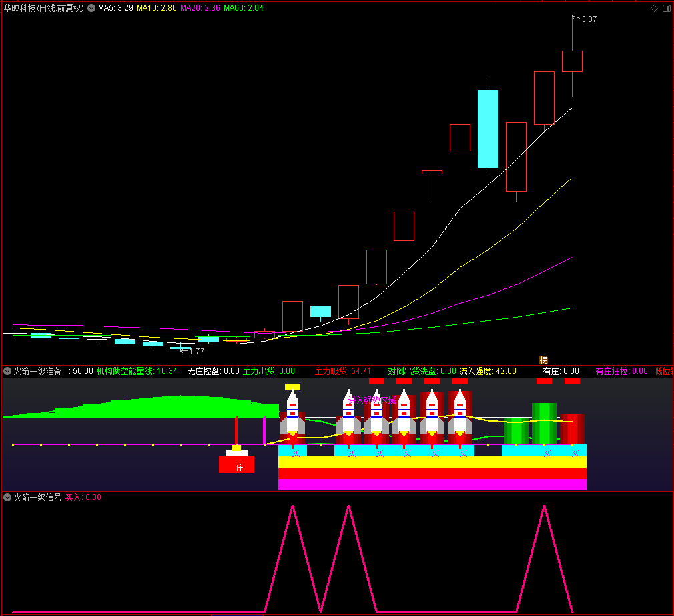Click the MA5: 3.29 label
Viewport: 674px width, 616px height.
pyautogui.click(x=115, y=8)
